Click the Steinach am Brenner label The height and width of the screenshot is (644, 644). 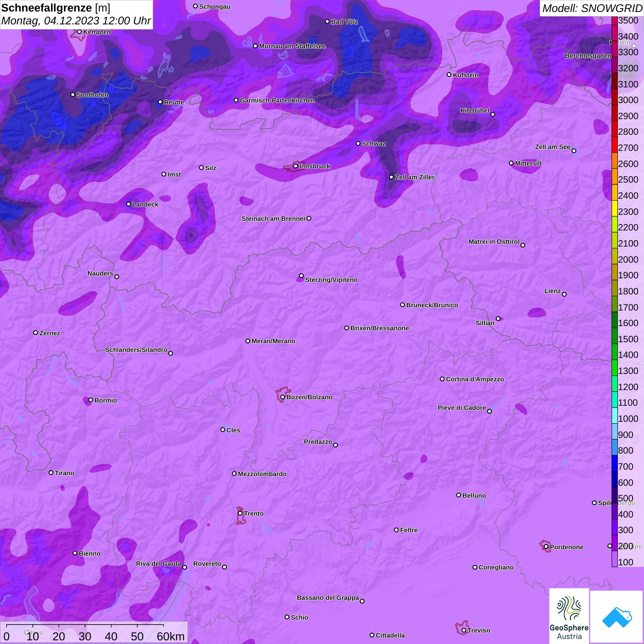(x=273, y=218)
